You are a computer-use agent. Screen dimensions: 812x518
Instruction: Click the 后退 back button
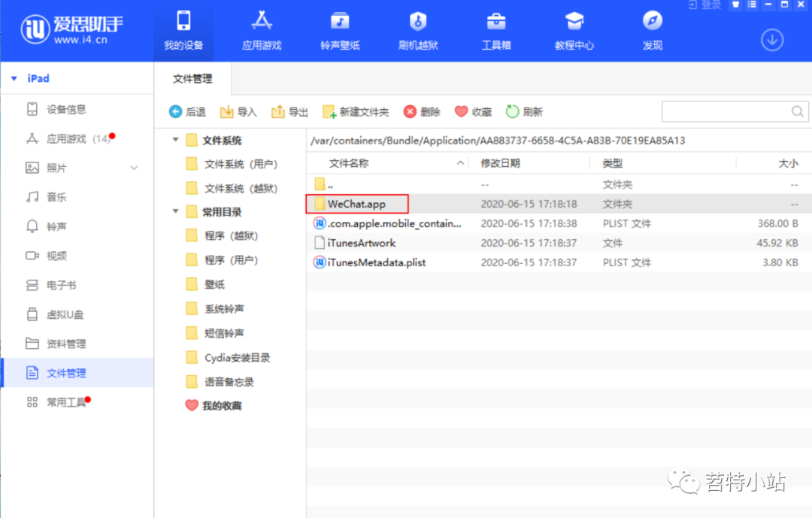[x=187, y=112]
